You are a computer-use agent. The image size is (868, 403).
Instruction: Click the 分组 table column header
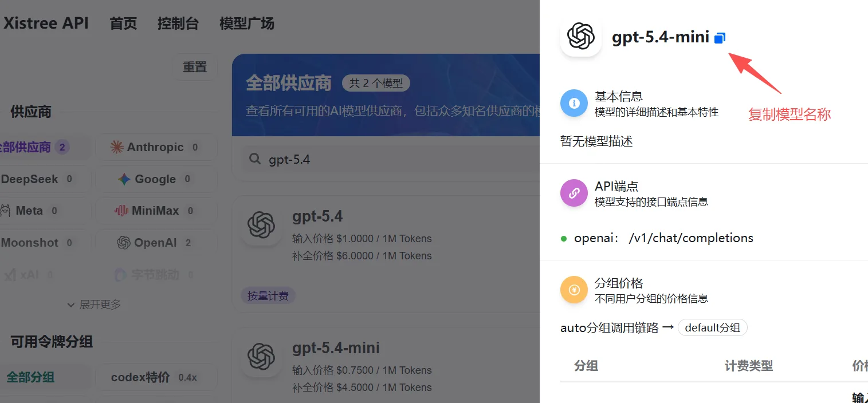click(x=586, y=366)
